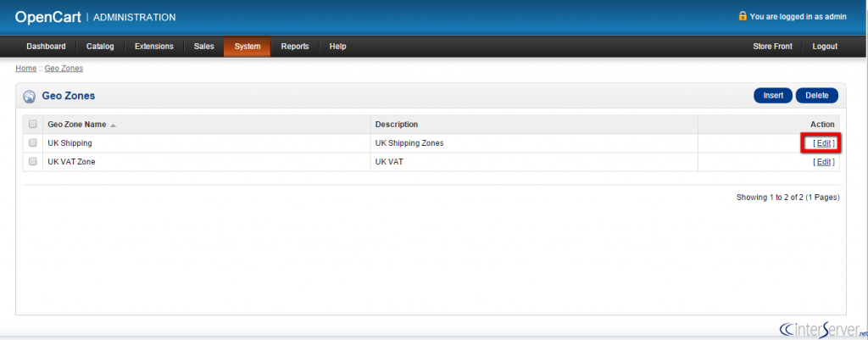Click Logout in the top bar
868x340 pixels.
point(825,47)
